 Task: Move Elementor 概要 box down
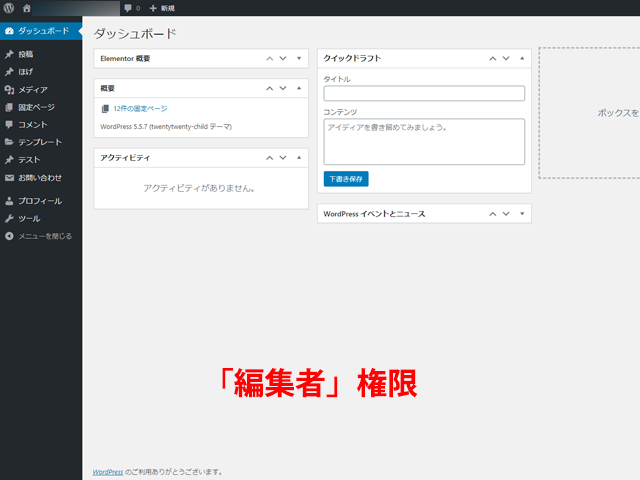tap(283, 58)
